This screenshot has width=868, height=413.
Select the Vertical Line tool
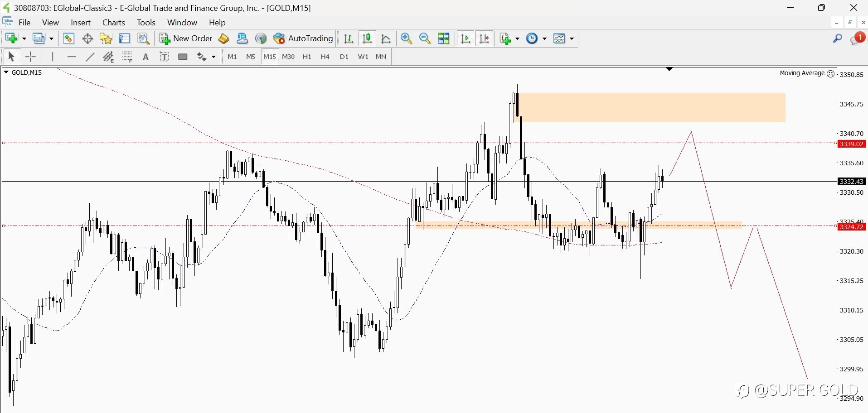pos(53,57)
